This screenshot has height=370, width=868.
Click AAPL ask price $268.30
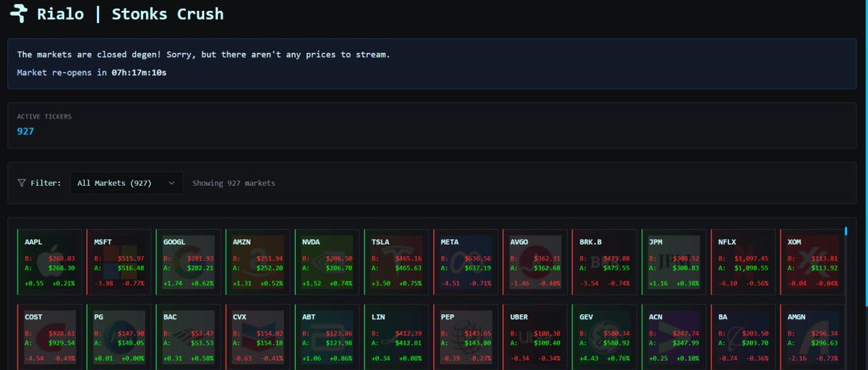click(61, 267)
